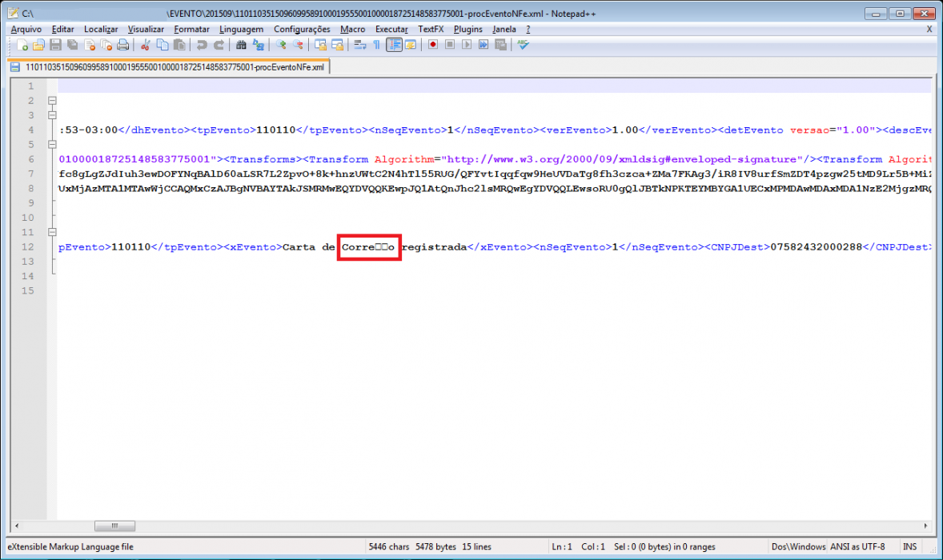
Task: Click 'eXtensible Markup Language file' status text
Action: coord(70,546)
